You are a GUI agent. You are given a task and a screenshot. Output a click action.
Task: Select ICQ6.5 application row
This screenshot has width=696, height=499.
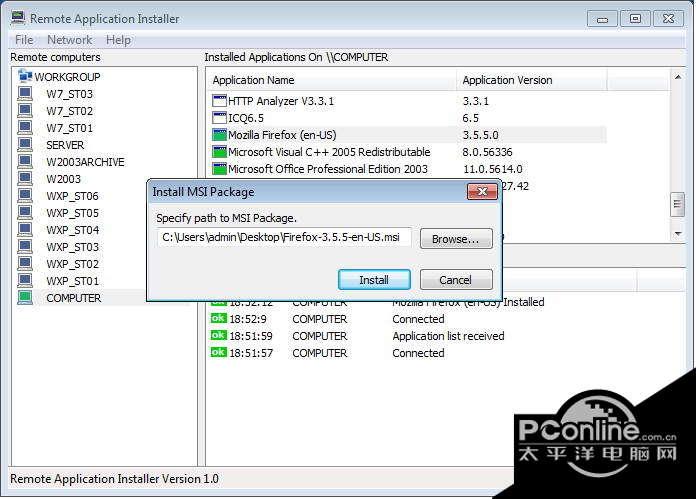click(407, 118)
